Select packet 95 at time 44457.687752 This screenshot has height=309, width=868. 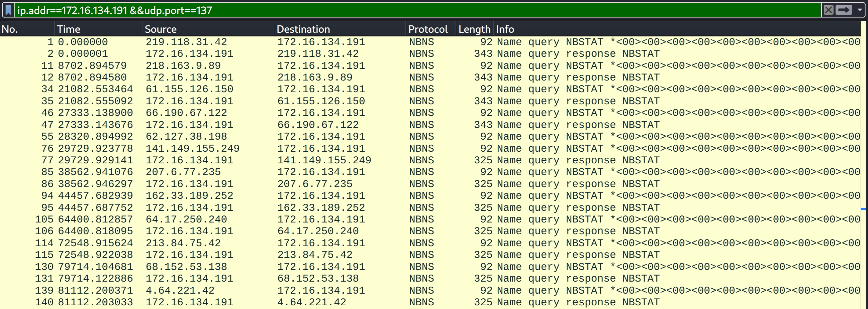point(430,208)
